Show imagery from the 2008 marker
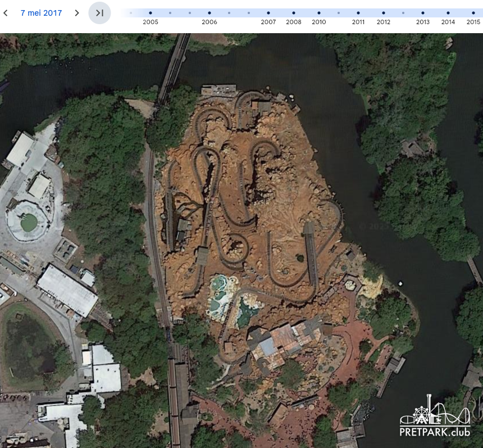Image resolution: width=483 pixels, height=448 pixels. click(294, 12)
